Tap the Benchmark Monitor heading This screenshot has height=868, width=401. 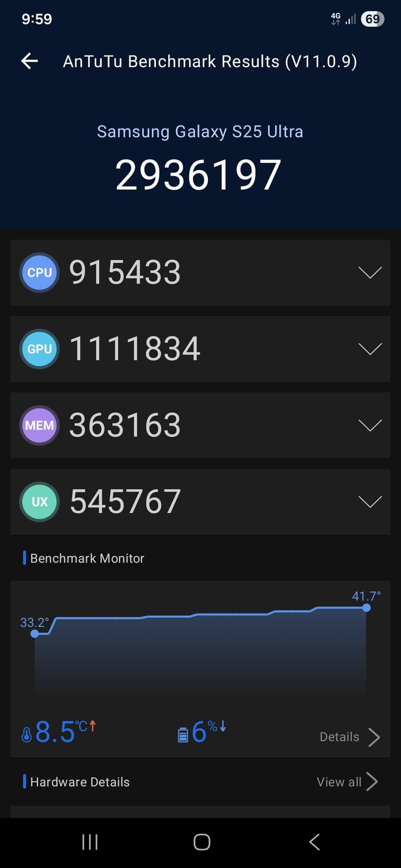(87, 558)
